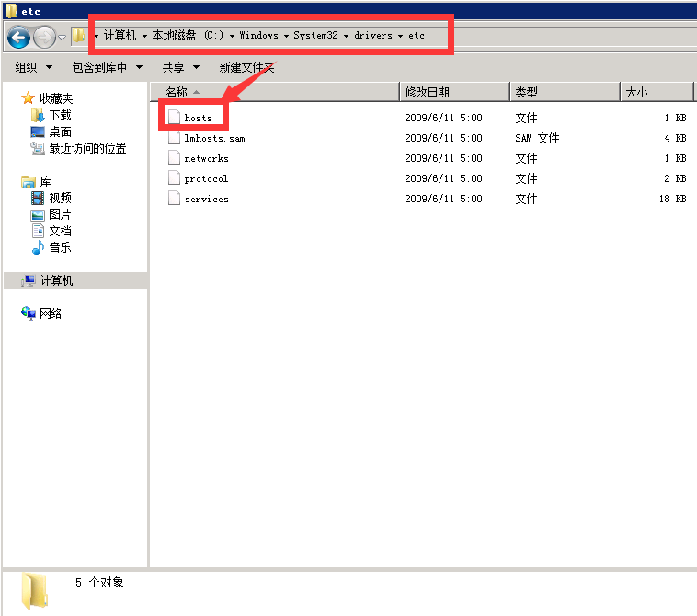The image size is (697, 616).
Task: Open the 包含到库中 menu
Action: point(108,67)
